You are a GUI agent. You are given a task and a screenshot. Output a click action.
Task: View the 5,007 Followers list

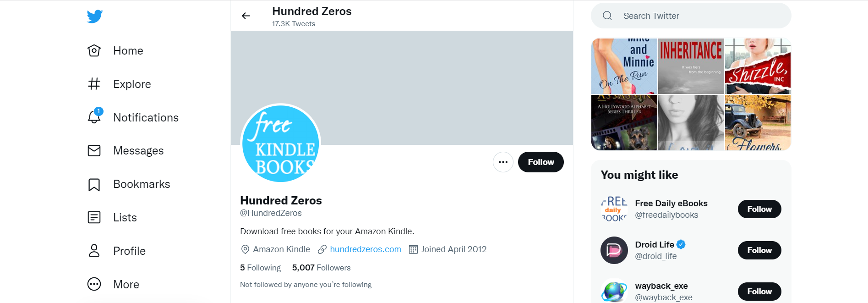click(322, 268)
